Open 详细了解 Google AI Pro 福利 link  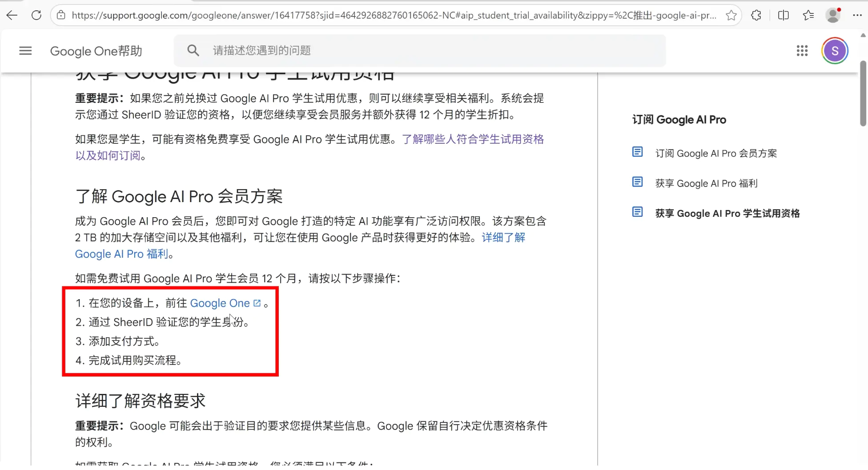point(503,238)
